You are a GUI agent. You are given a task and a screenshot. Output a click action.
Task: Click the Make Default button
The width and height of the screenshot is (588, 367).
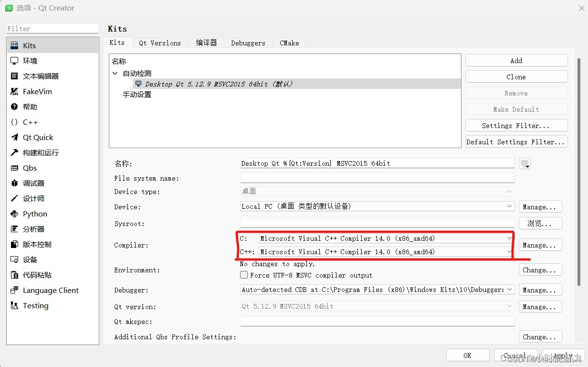click(516, 109)
